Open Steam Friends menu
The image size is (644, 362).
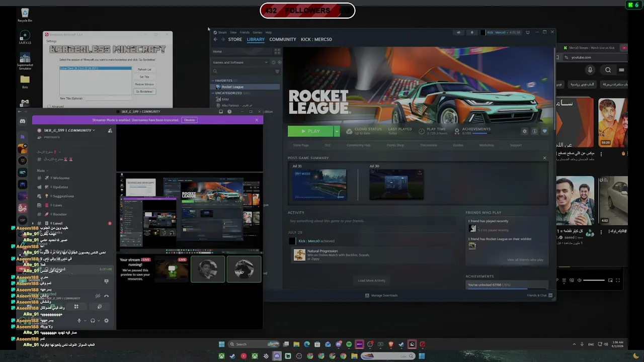(245, 32)
